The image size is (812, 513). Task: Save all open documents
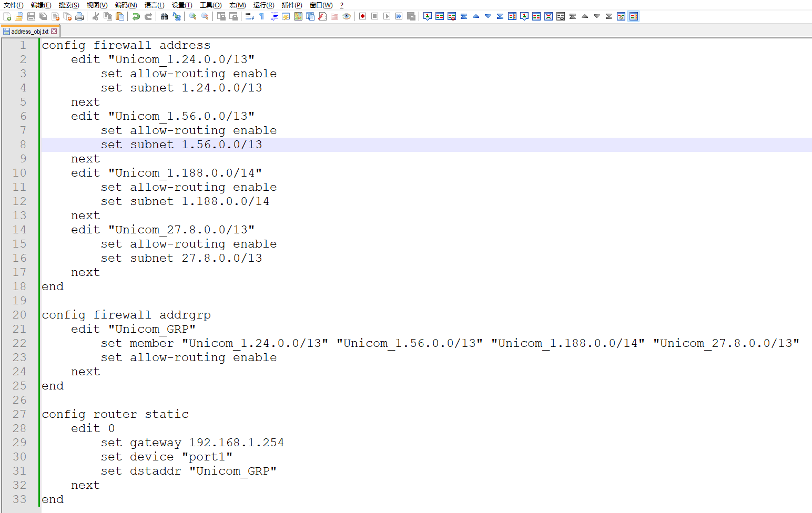(44, 16)
